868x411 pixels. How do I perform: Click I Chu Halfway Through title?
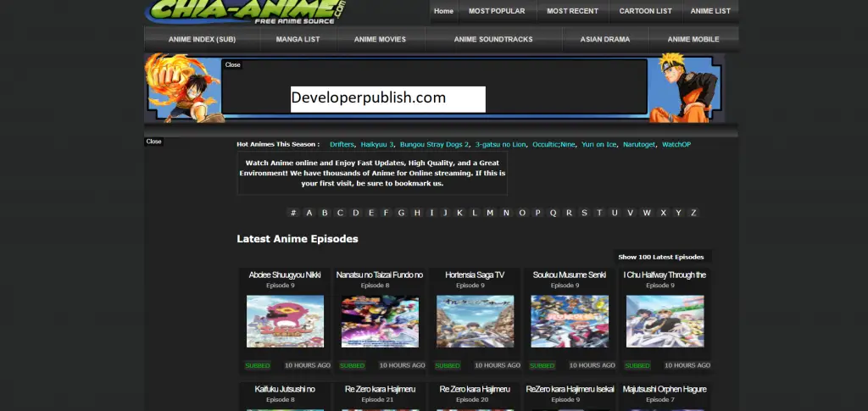[x=665, y=275]
